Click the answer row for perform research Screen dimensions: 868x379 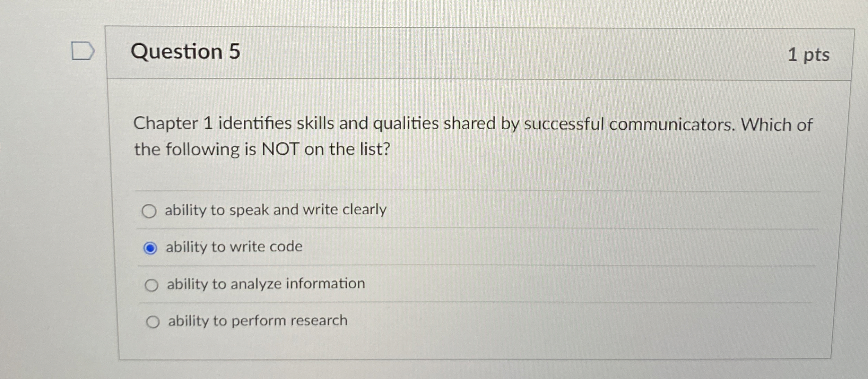click(x=257, y=321)
